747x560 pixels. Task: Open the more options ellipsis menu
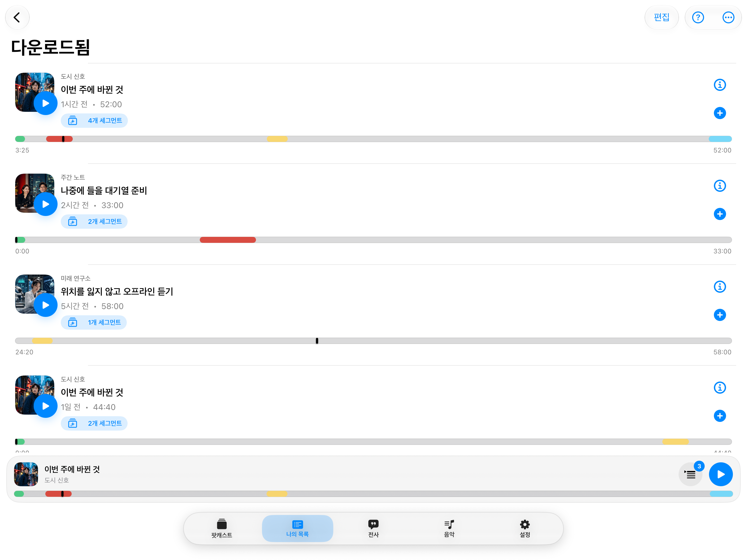tap(728, 17)
